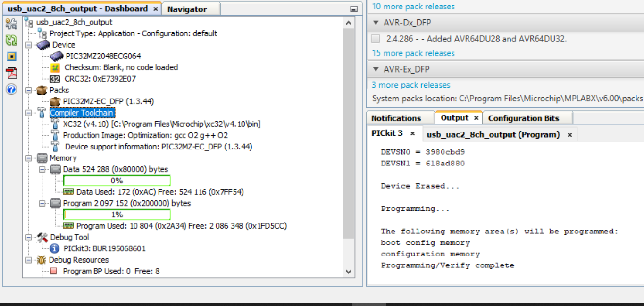Minimize the Dashboard panel group

tap(354, 9)
